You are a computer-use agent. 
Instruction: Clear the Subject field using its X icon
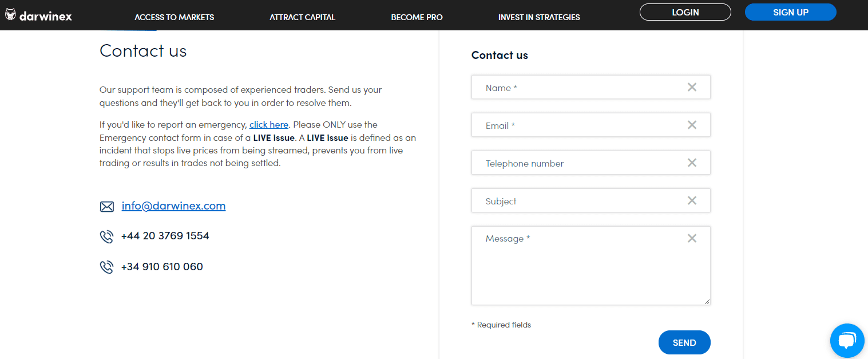(x=692, y=200)
